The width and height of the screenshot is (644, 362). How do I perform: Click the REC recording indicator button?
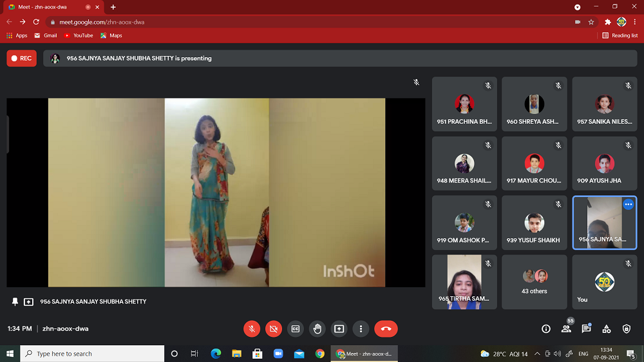(21, 58)
